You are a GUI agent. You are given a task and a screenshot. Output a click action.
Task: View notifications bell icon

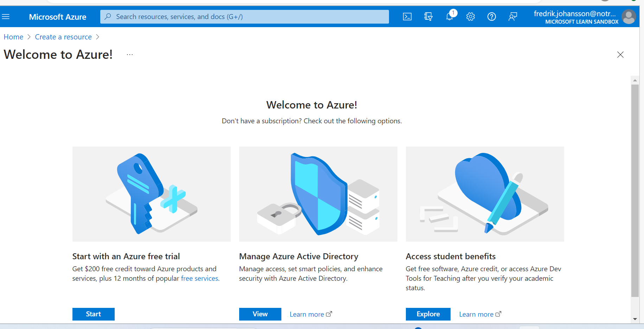click(449, 16)
